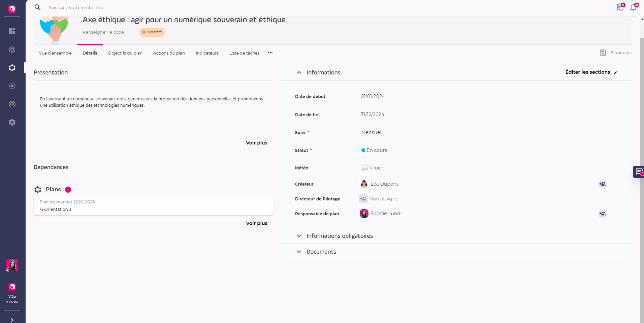Open the gear settings icon in sidebar
The image size is (644, 323).
click(x=12, y=122)
